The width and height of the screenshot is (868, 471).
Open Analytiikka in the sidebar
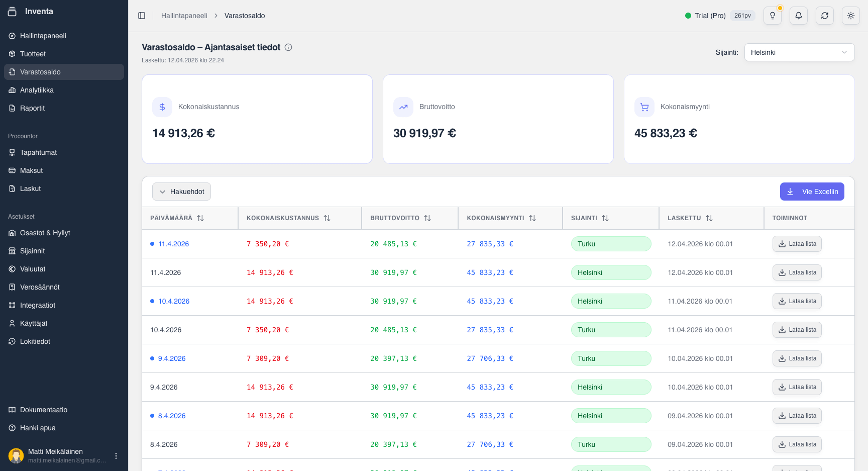[x=37, y=90]
